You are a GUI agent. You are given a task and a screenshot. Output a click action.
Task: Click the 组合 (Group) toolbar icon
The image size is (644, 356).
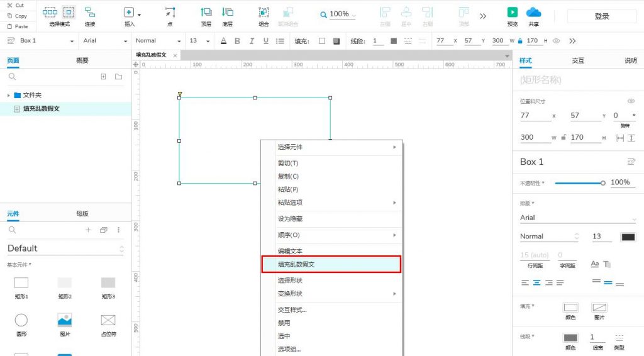264,12
